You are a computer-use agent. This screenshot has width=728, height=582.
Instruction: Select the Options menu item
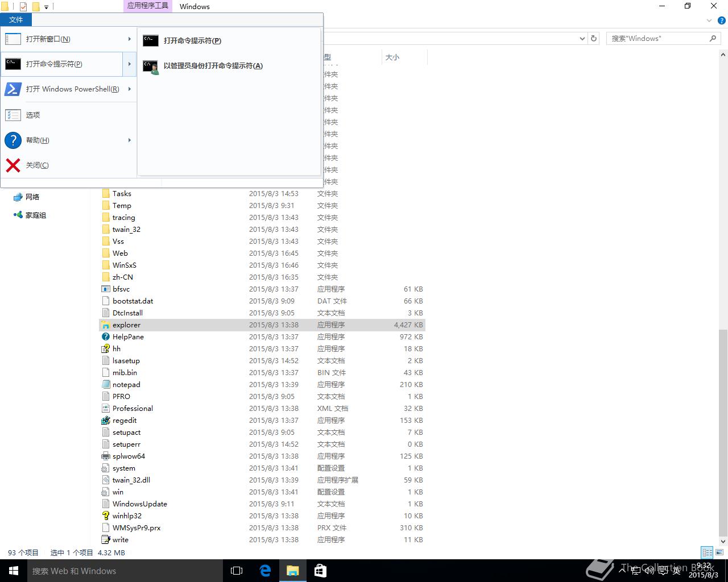click(x=68, y=115)
